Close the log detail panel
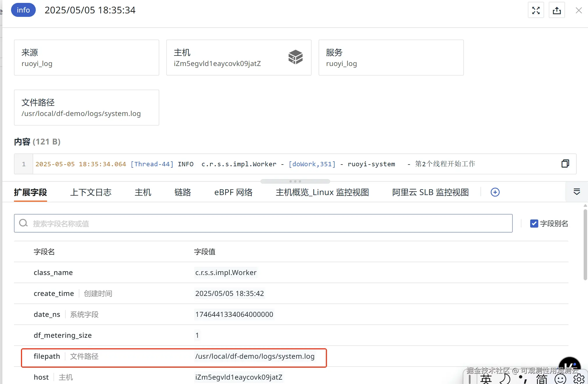 click(x=578, y=10)
